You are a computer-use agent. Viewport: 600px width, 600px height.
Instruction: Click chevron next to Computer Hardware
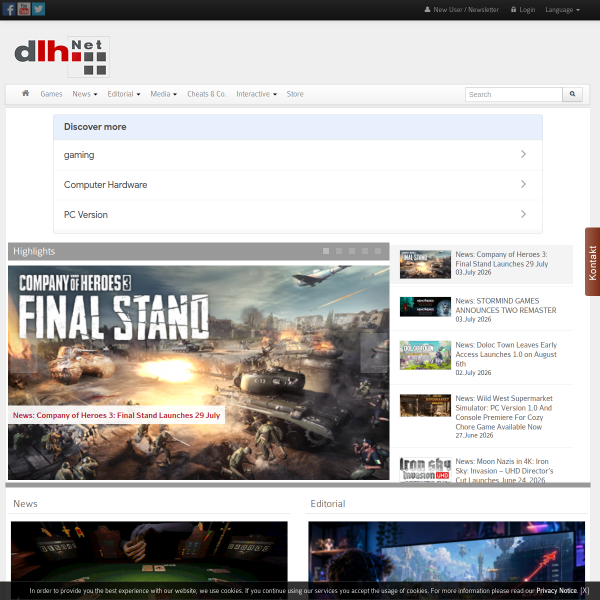523,184
